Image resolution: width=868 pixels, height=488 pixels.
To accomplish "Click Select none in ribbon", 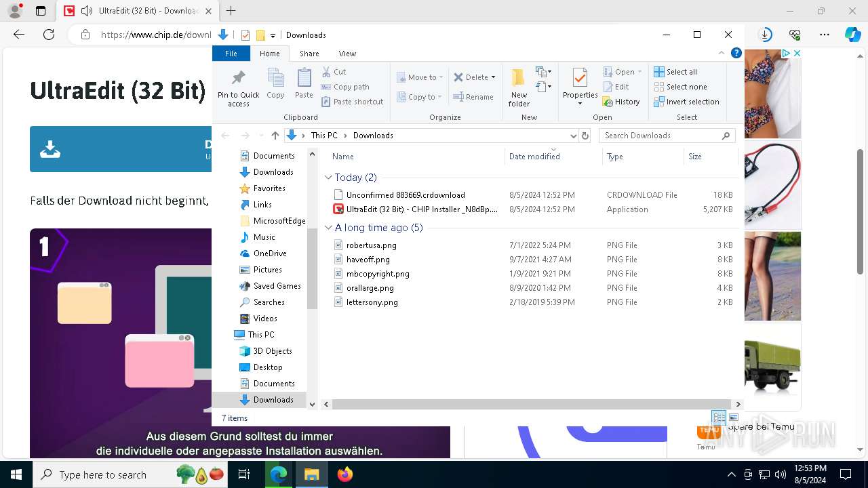I will point(680,87).
